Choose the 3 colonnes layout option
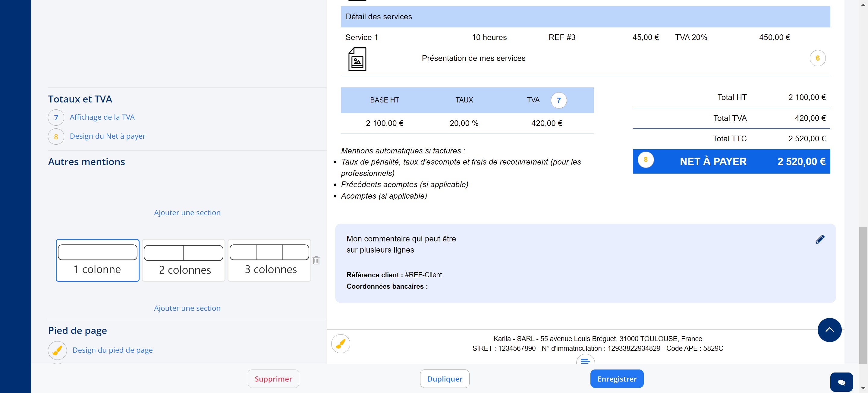 (269, 260)
